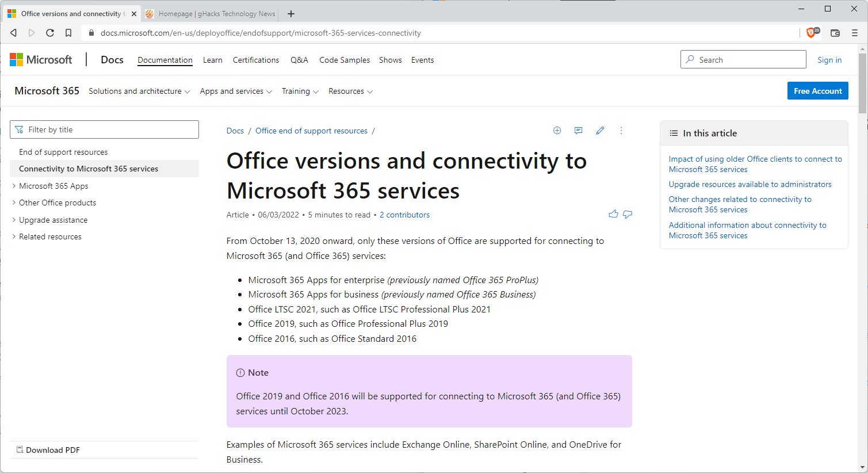Reload the page with the refresh icon
868x473 pixels.
[50, 33]
